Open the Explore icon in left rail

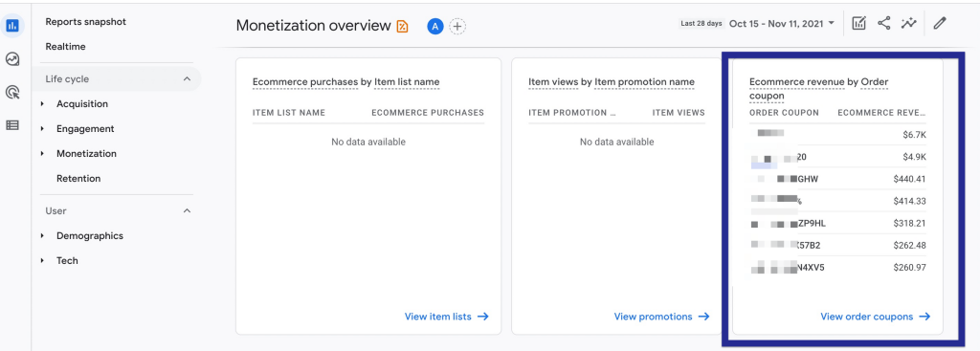[x=12, y=59]
